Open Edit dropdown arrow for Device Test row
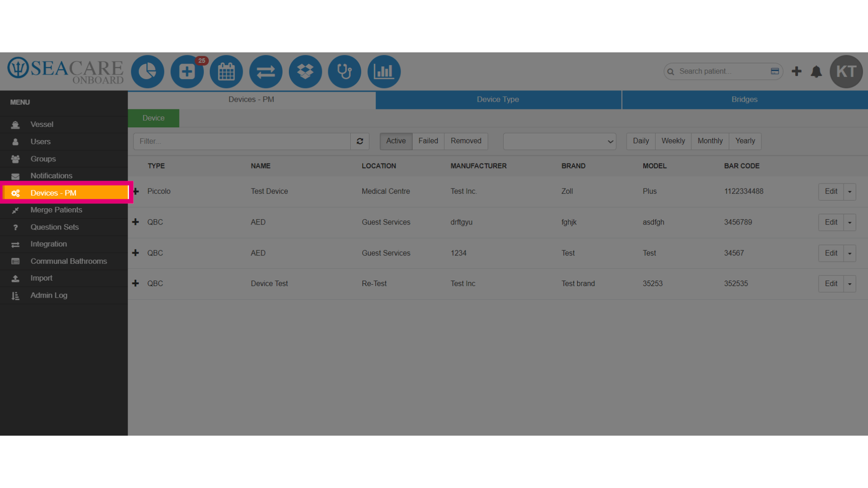 (x=850, y=284)
